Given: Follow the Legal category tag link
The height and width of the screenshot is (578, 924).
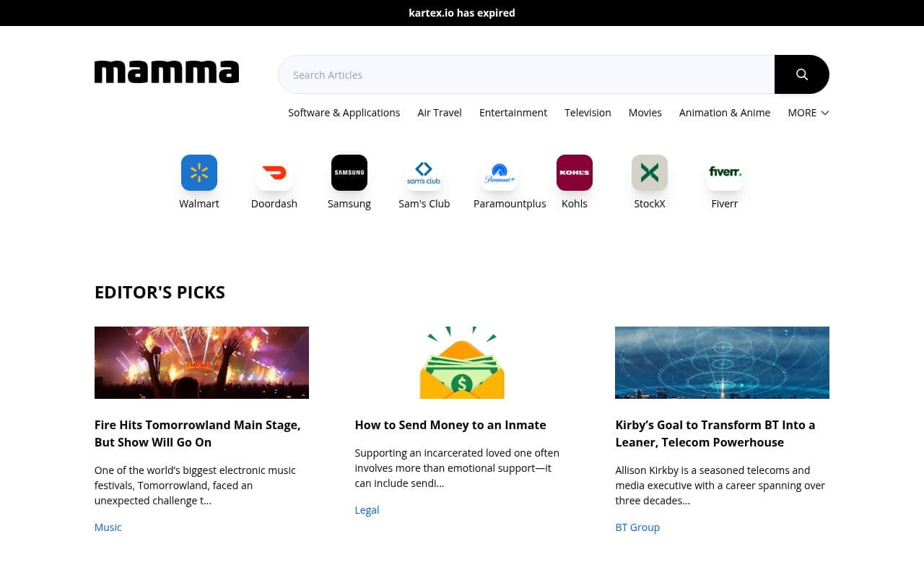Looking at the screenshot, I should [x=367, y=510].
